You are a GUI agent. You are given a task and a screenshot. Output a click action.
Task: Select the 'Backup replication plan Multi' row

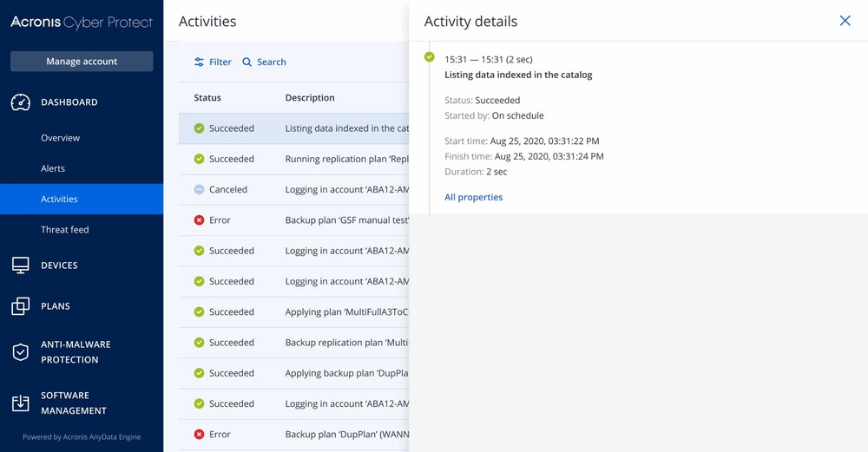coord(294,343)
